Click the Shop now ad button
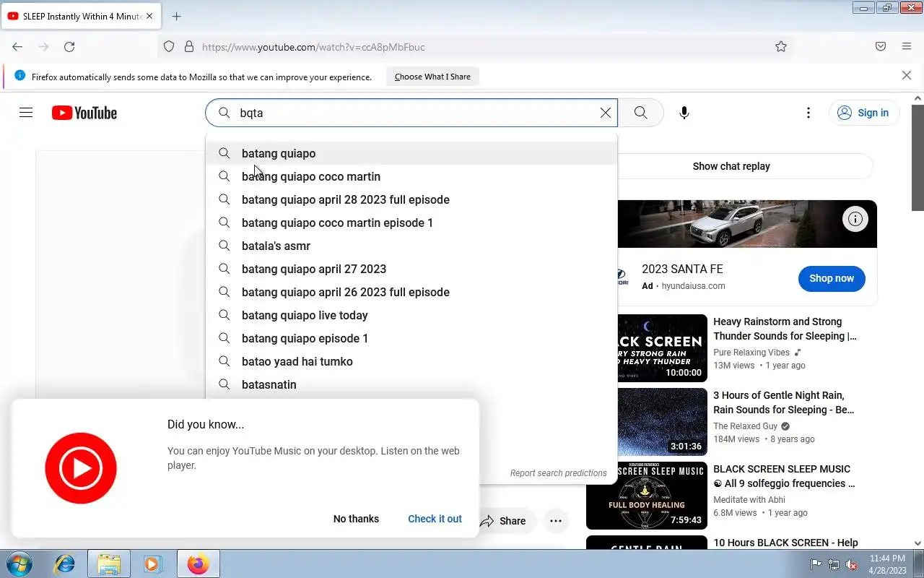 [832, 278]
